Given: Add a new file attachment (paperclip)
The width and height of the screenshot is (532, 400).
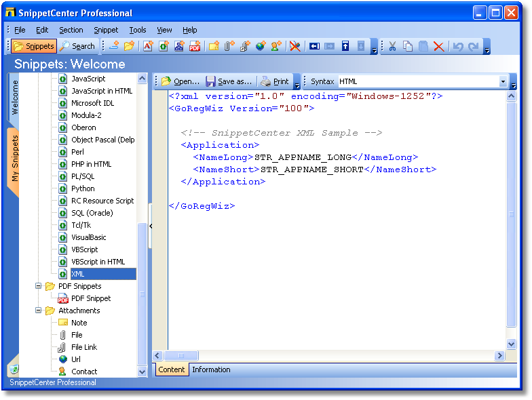Looking at the screenshot, I should [x=229, y=46].
